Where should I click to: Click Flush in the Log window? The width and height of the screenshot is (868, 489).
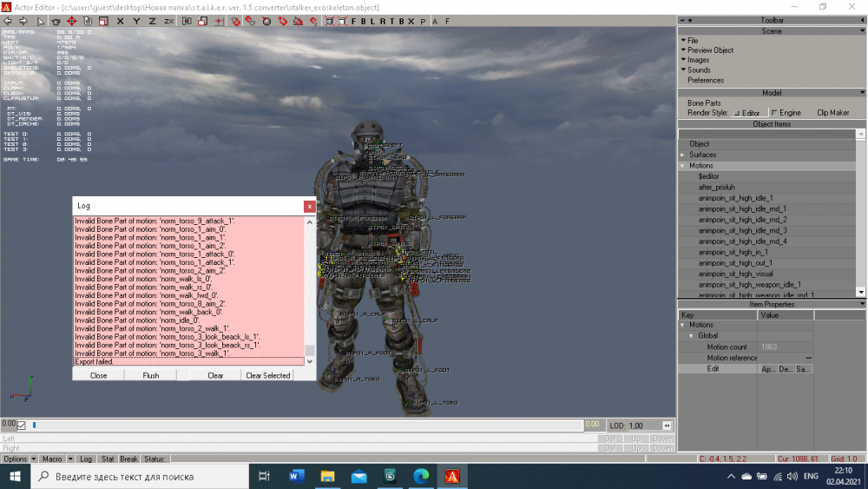click(x=150, y=375)
